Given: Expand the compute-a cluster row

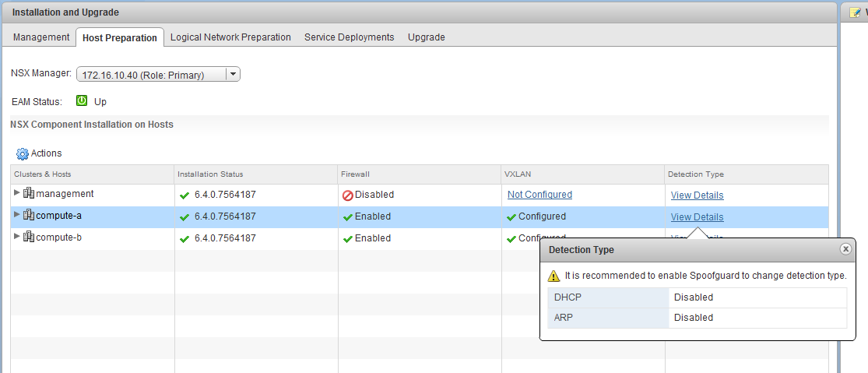Looking at the screenshot, I should click(x=17, y=215).
